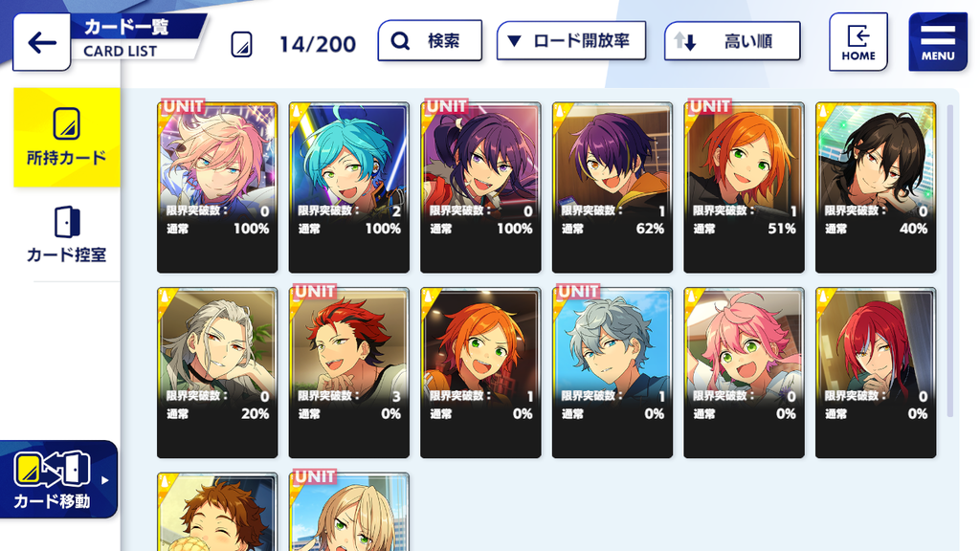
Task: Click the magnifying glass in the 検索 box
Action: pyautogui.click(x=400, y=41)
